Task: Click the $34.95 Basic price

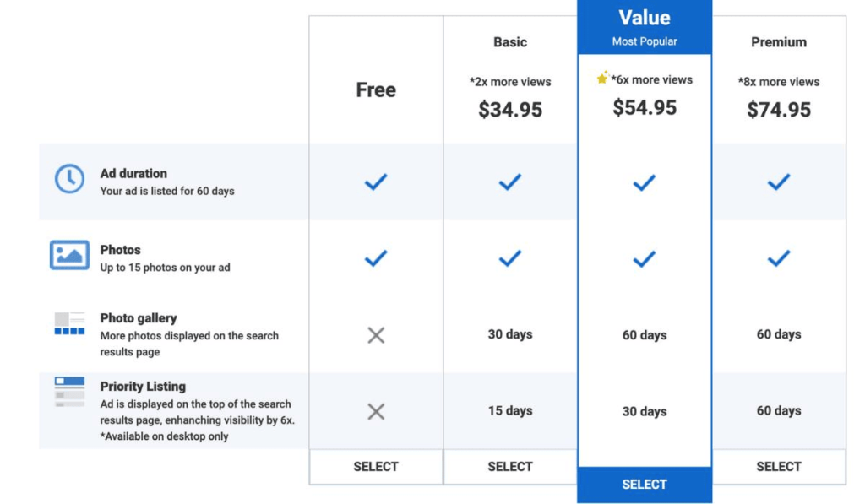Action: pos(510,110)
